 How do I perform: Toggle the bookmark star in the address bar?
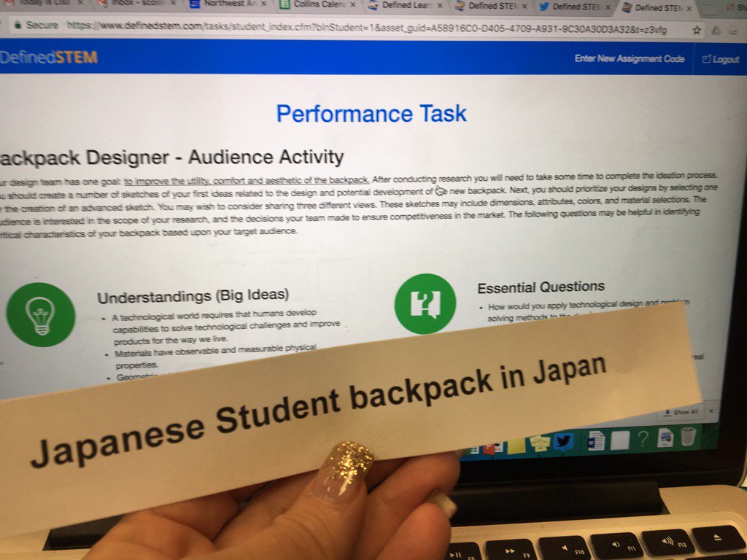click(697, 31)
